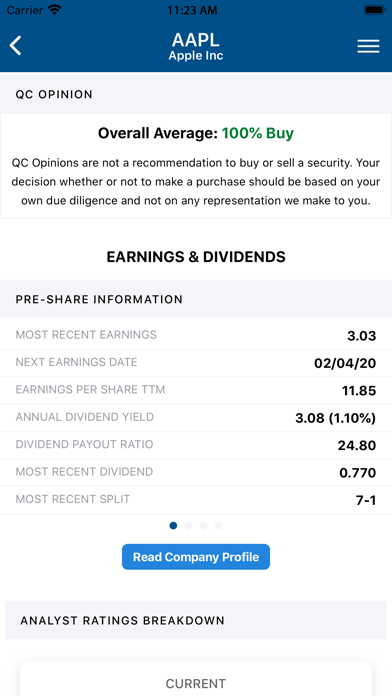392x696 pixels.
Task: Select the Most Recent Split row
Action: click(x=196, y=500)
